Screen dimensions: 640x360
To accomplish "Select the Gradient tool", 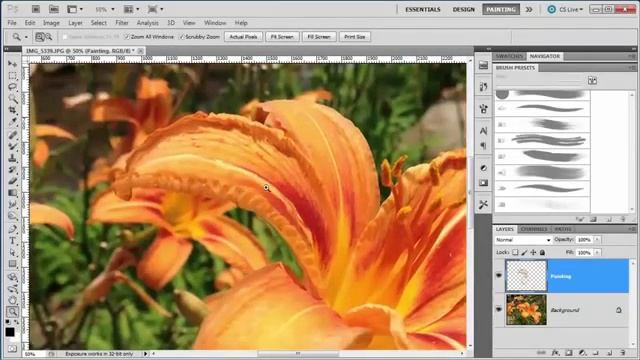I will (x=13, y=193).
